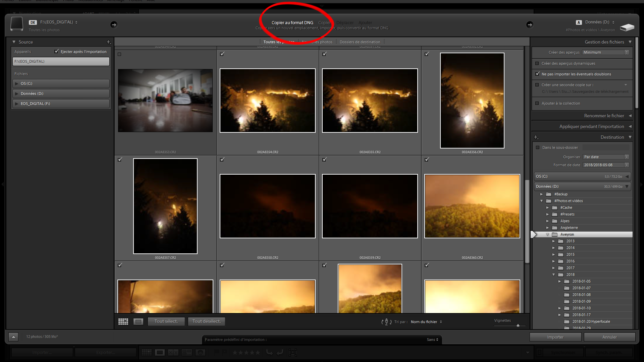Image resolution: width=644 pixels, height=362 pixels.
Task: Open the Bibliothèque menu
Action: [47, 1]
